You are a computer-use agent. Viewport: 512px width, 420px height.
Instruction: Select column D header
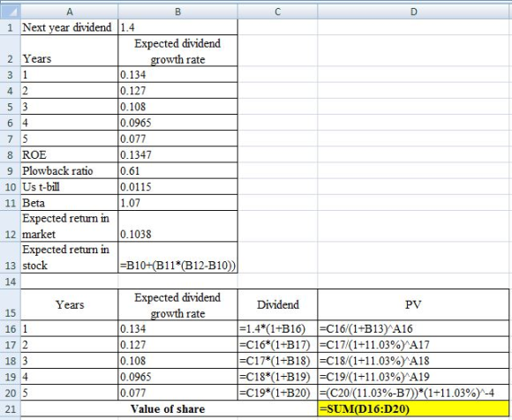pyautogui.click(x=413, y=11)
